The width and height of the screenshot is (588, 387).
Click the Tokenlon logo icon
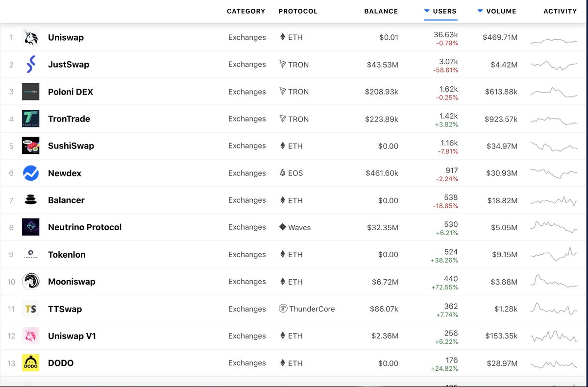[x=31, y=254]
